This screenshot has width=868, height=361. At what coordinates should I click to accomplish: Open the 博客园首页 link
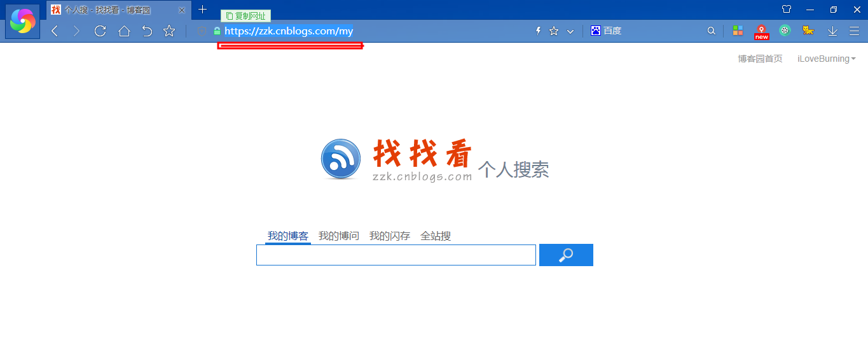760,59
